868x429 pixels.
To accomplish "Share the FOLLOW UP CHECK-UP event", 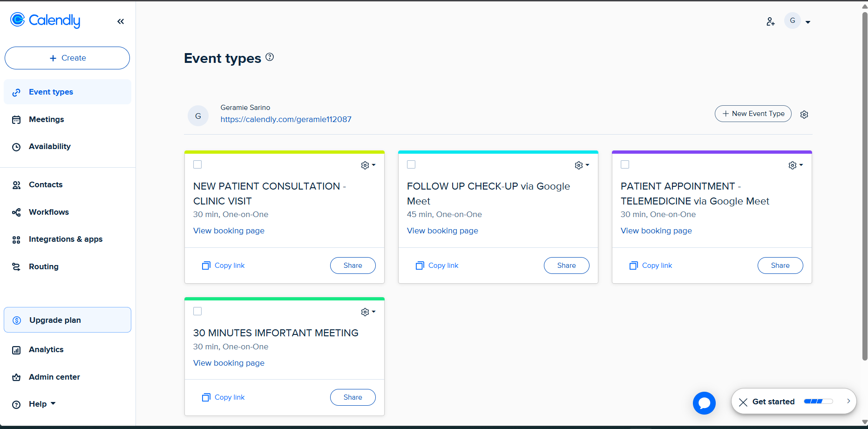I will (x=567, y=266).
